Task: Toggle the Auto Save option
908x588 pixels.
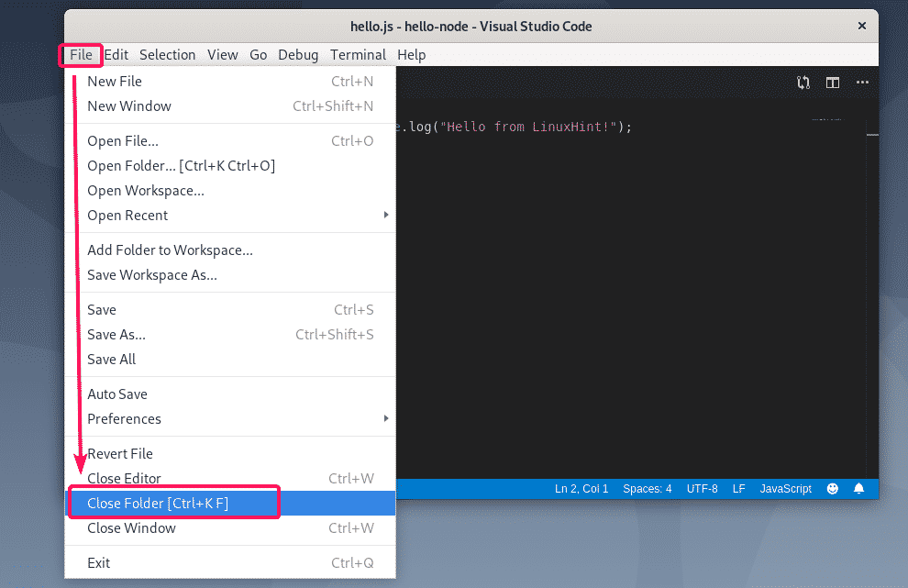Action: click(x=230, y=394)
